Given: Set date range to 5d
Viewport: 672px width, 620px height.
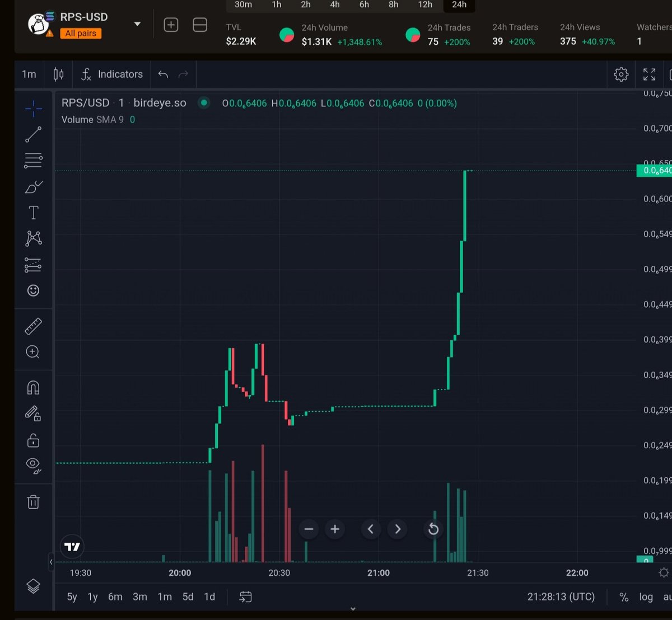Looking at the screenshot, I should (x=188, y=596).
